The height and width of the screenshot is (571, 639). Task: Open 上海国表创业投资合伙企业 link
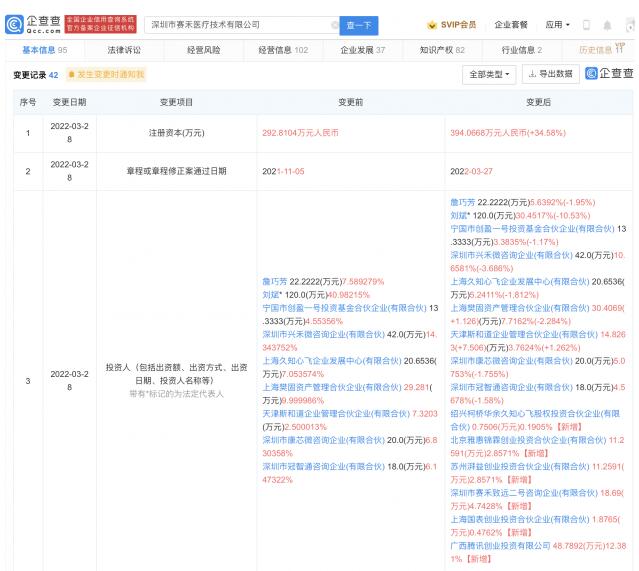click(x=520, y=520)
